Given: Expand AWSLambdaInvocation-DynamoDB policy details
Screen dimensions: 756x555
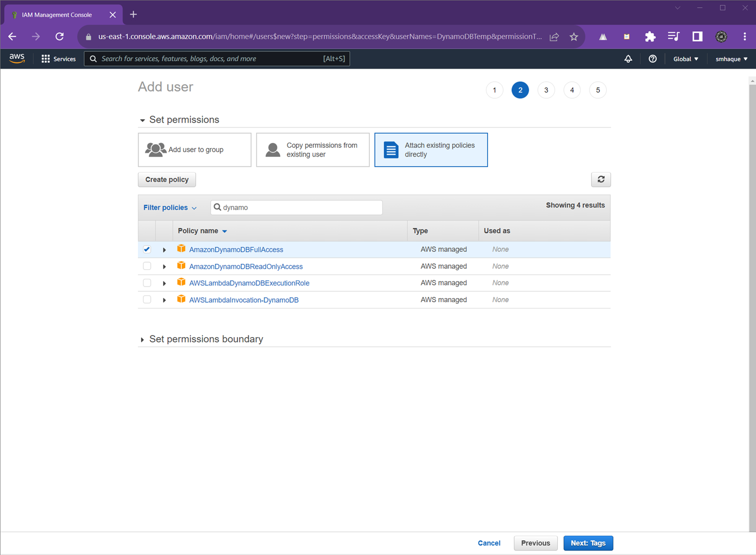Looking at the screenshot, I should pyautogui.click(x=164, y=300).
